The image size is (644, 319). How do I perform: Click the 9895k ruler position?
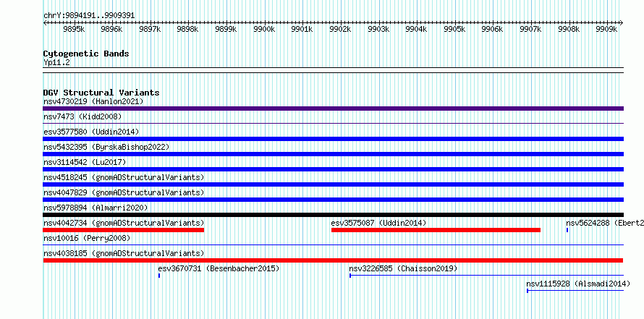point(74,29)
